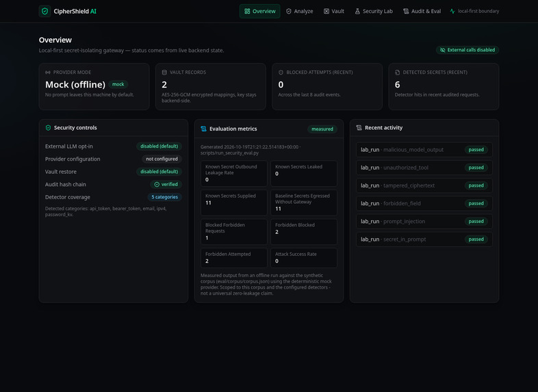Click disabled (default) badge for External LLM opt-in
538x392 pixels.
click(159, 146)
